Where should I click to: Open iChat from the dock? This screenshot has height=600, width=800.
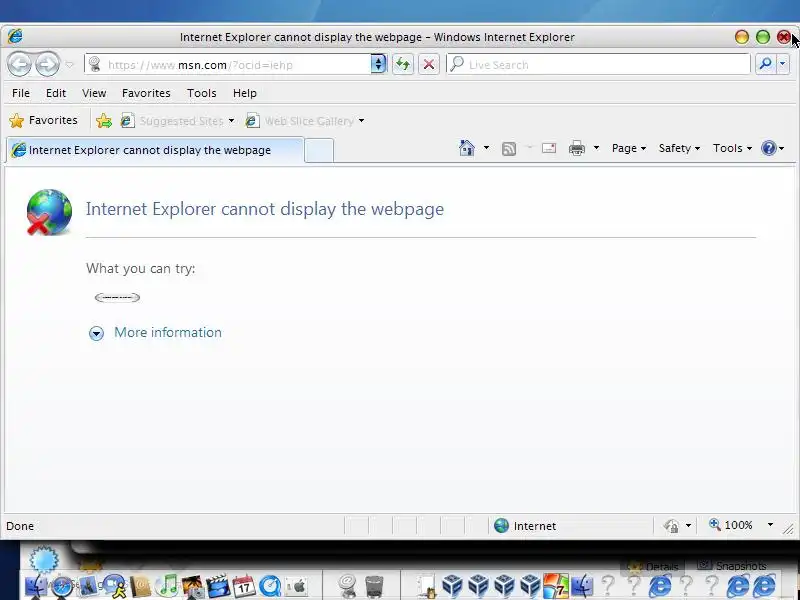114,586
